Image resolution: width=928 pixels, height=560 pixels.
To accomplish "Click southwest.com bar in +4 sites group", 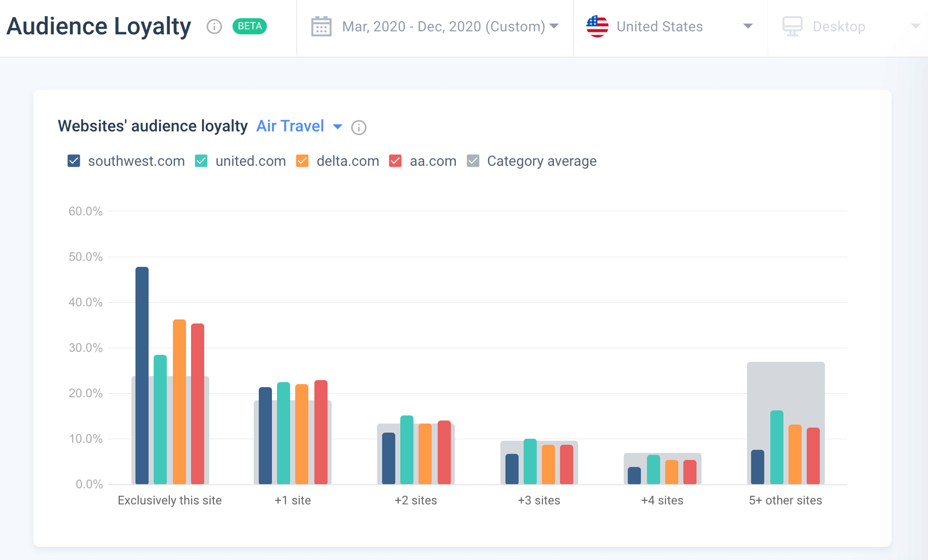I will 634,476.
